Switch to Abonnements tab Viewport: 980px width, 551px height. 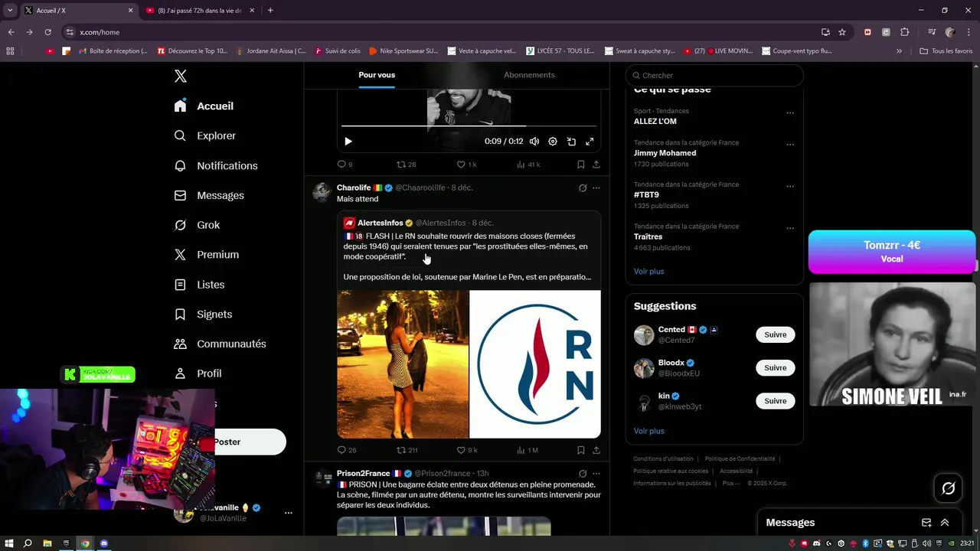point(529,75)
